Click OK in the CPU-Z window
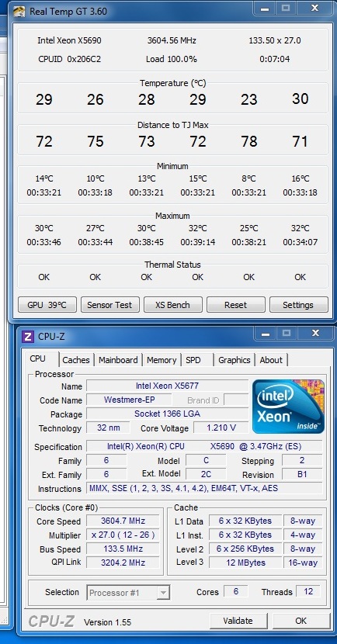The image size is (337, 644). [301, 621]
